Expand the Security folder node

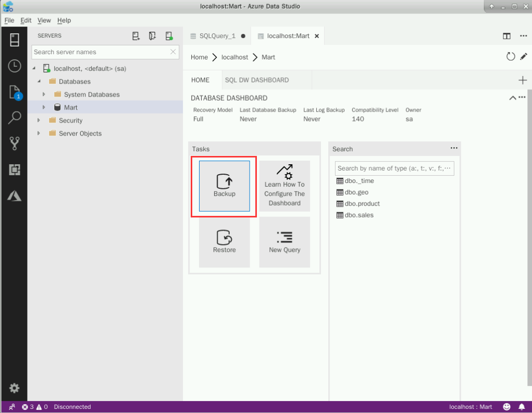(x=39, y=120)
